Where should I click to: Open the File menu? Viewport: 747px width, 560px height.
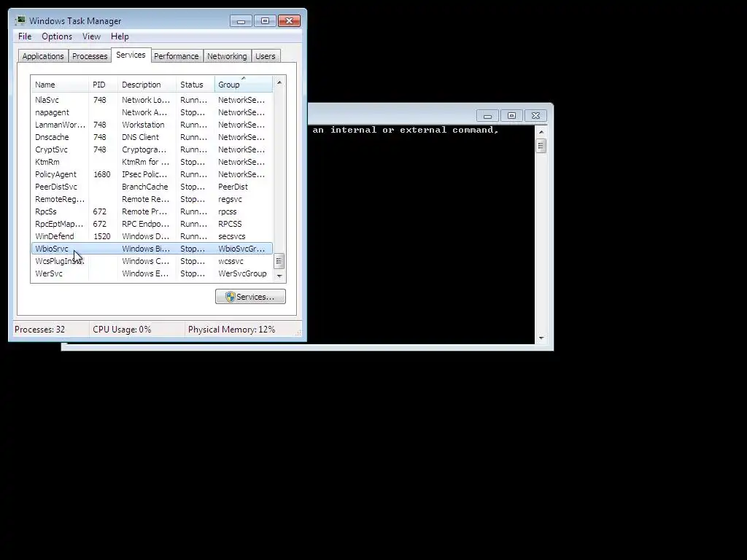[x=25, y=36]
